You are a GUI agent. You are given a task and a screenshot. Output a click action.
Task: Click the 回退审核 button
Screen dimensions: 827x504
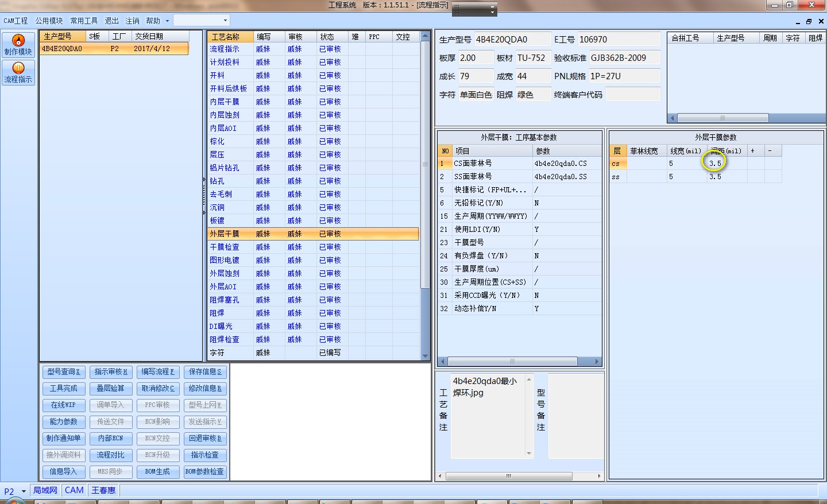[205, 439]
